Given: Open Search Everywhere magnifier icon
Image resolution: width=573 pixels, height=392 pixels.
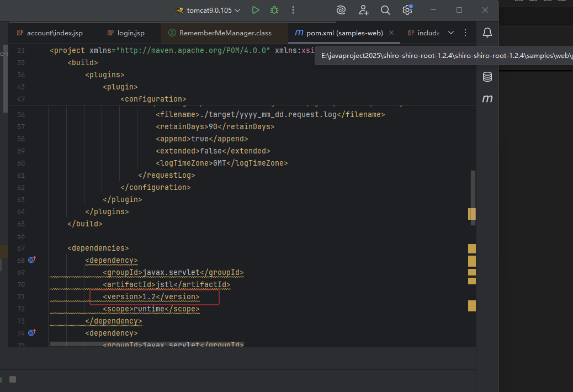Looking at the screenshot, I should click(x=385, y=10).
